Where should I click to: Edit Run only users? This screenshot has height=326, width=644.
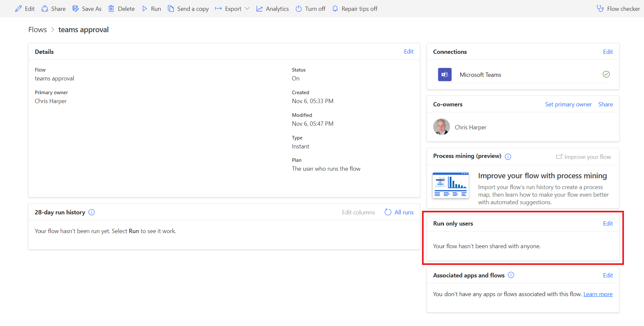[x=608, y=224]
